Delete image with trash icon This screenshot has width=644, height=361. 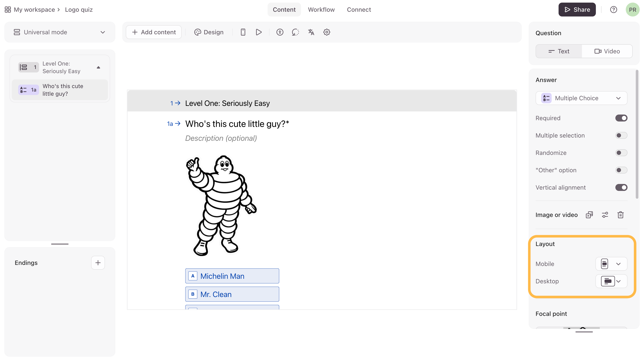tap(621, 215)
